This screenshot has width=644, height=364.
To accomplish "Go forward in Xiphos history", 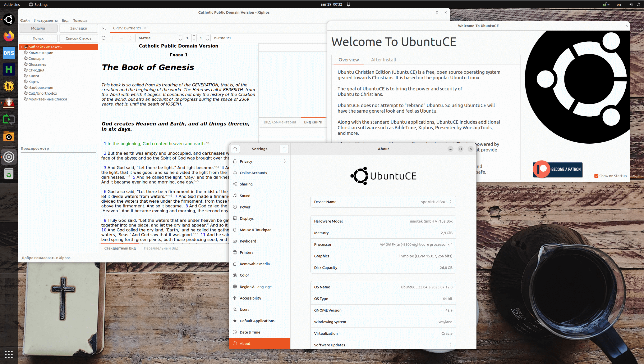I will click(x=130, y=38).
